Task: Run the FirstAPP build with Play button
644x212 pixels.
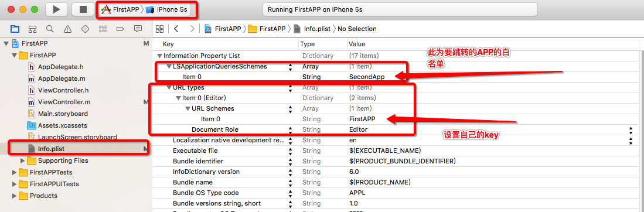Action: pos(57,9)
